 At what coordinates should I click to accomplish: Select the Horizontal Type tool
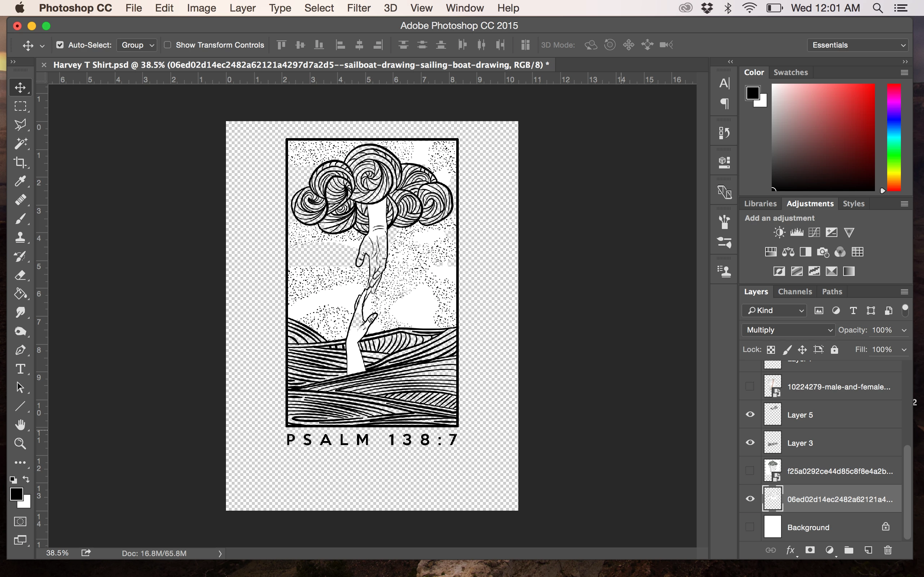click(20, 369)
